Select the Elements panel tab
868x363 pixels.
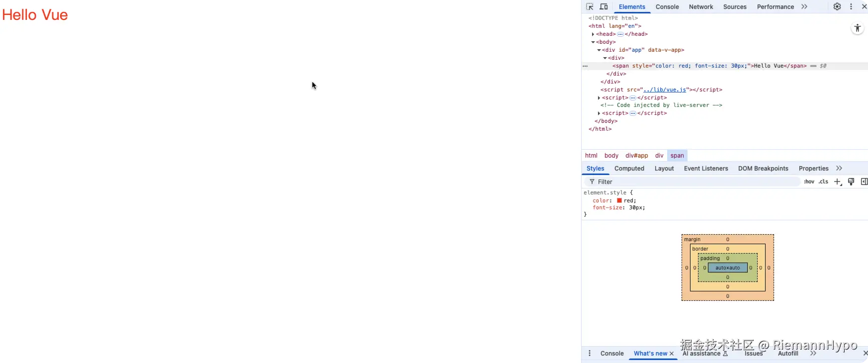(632, 6)
